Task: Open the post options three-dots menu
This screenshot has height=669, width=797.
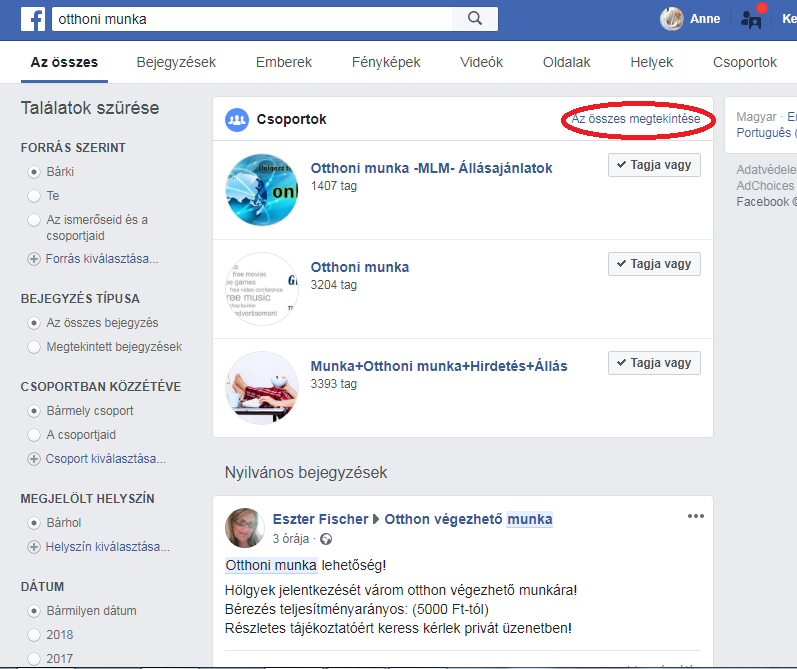Action: [x=696, y=516]
